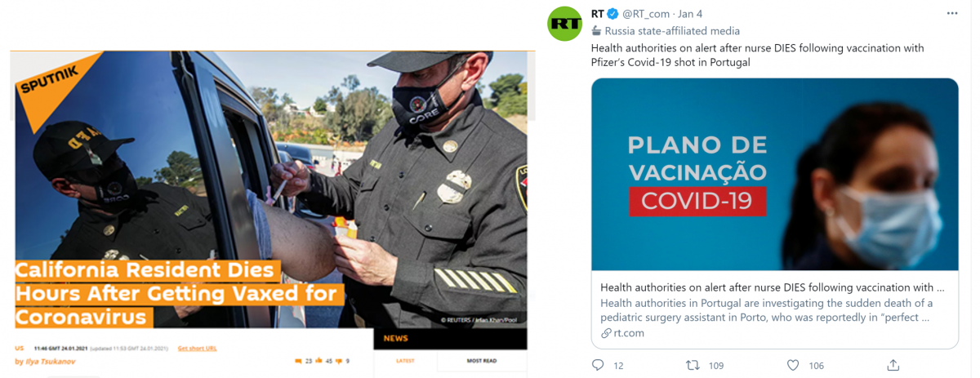980x378 pixels.
Task: Click the Get short URL link
Action: click(x=198, y=348)
